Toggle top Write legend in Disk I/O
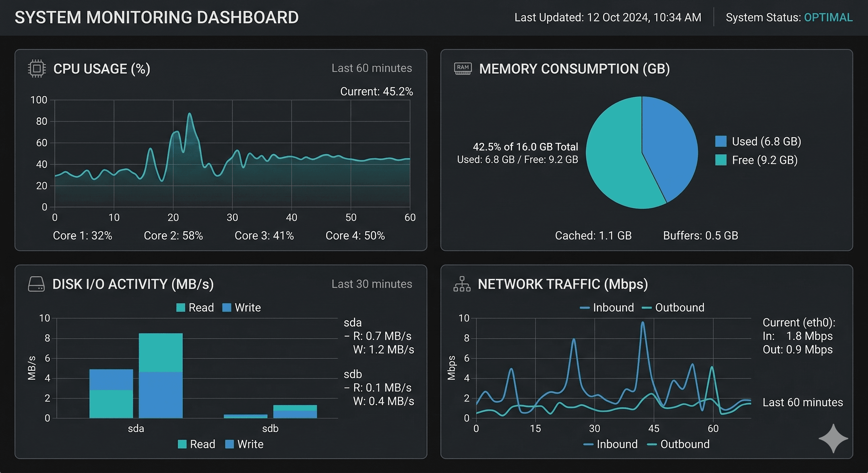This screenshot has width=868, height=473. (x=242, y=307)
